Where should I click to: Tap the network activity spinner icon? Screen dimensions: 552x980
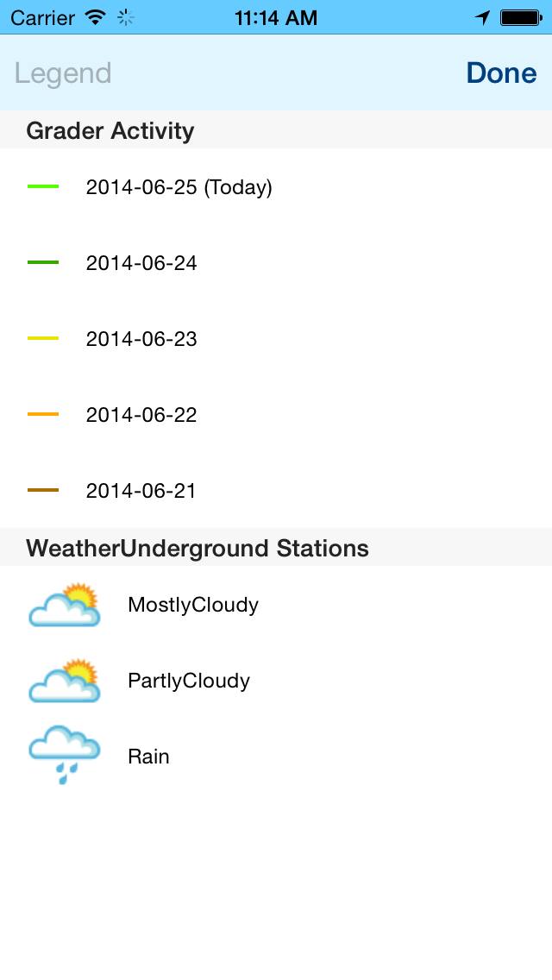coord(126,17)
